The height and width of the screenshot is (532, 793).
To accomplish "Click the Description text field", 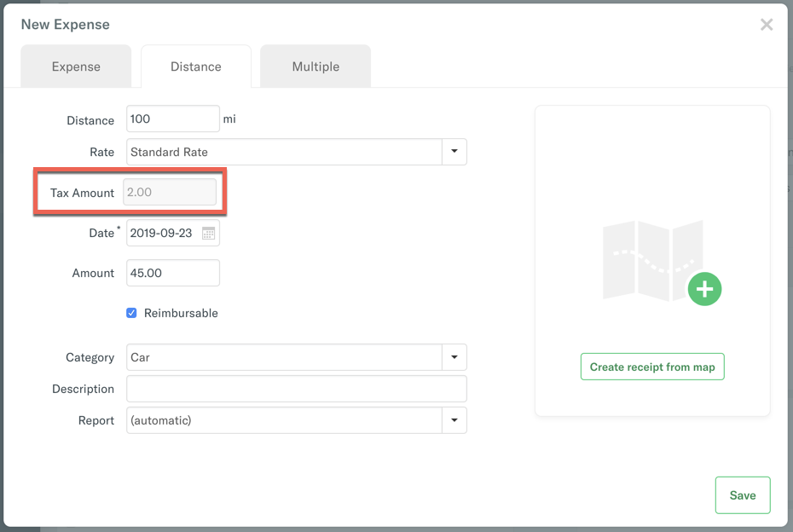I will 296,389.
